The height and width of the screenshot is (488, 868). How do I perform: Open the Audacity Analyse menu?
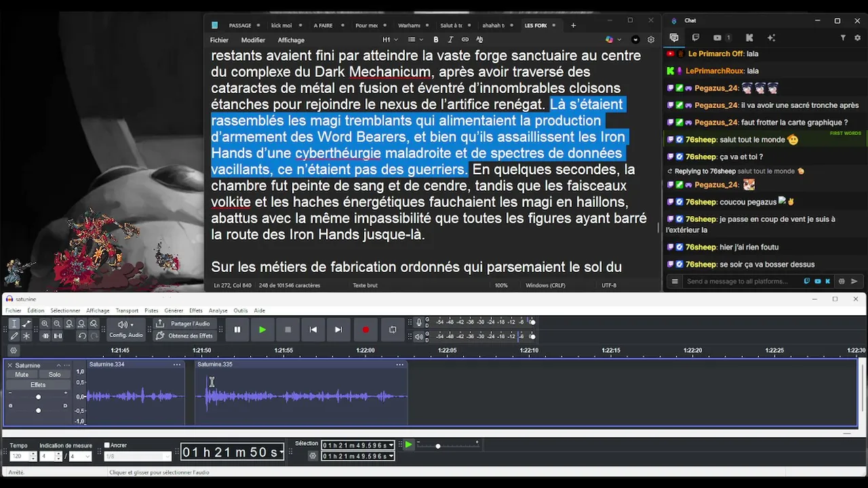point(218,310)
